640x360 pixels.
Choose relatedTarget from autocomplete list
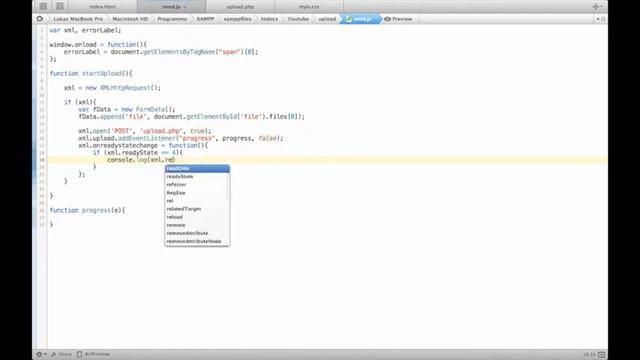196,209
